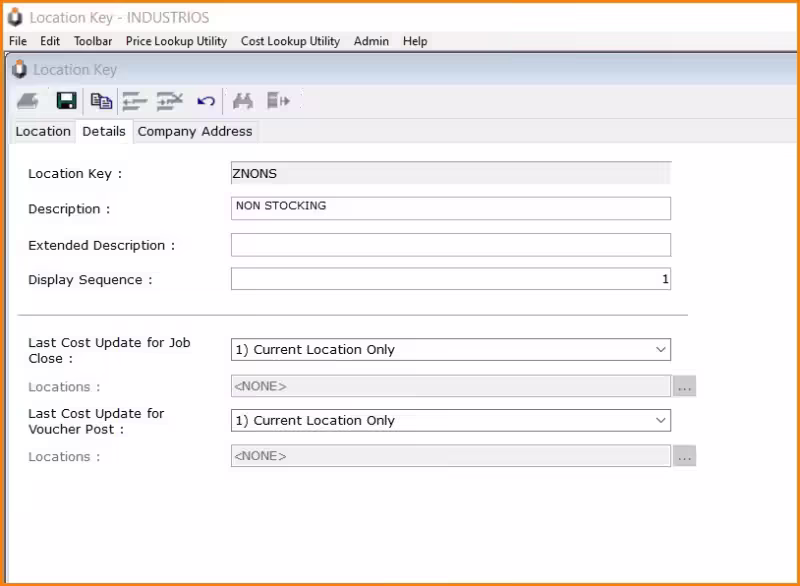Copy the record with the duplicate icon
The height and width of the screenshot is (586, 800).
[x=101, y=101]
